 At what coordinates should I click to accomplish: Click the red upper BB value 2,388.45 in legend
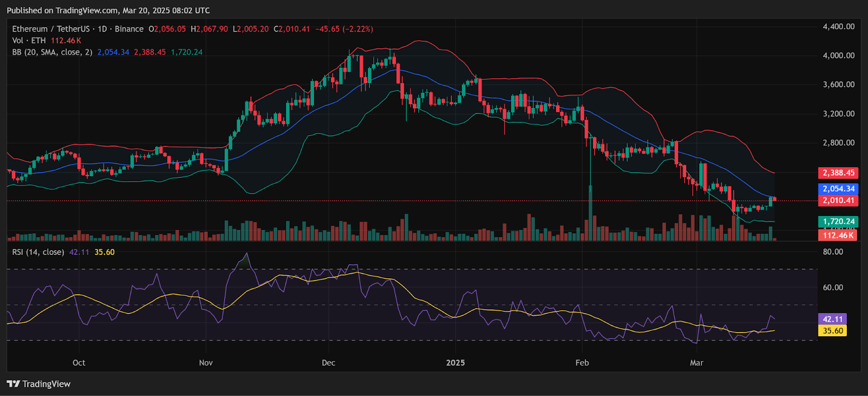[x=150, y=52]
